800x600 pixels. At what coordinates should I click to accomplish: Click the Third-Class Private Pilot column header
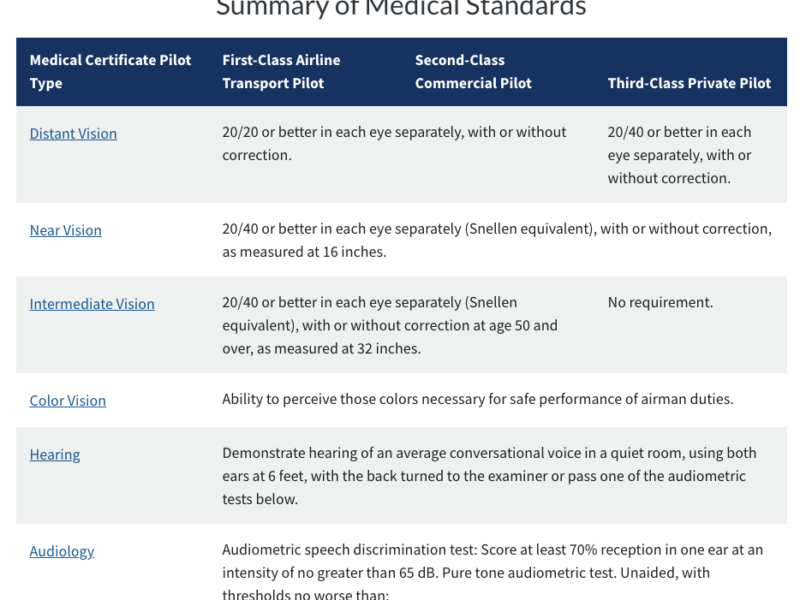tap(689, 84)
